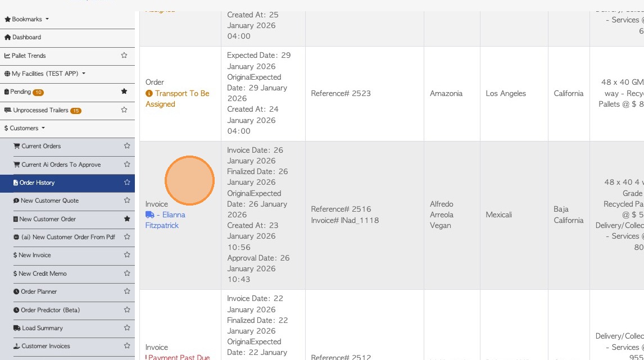
Task: Toggle favorite star for Pallet Trends
Action: (124, 56)
